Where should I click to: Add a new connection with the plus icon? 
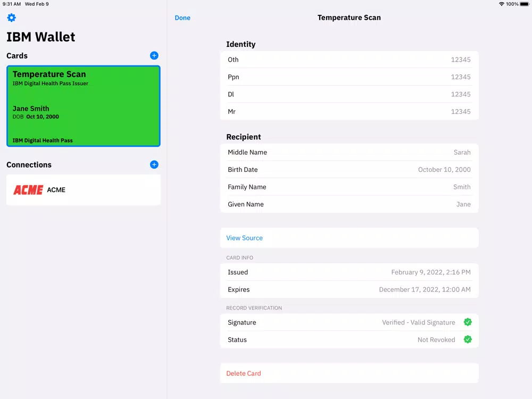(154, 164)
